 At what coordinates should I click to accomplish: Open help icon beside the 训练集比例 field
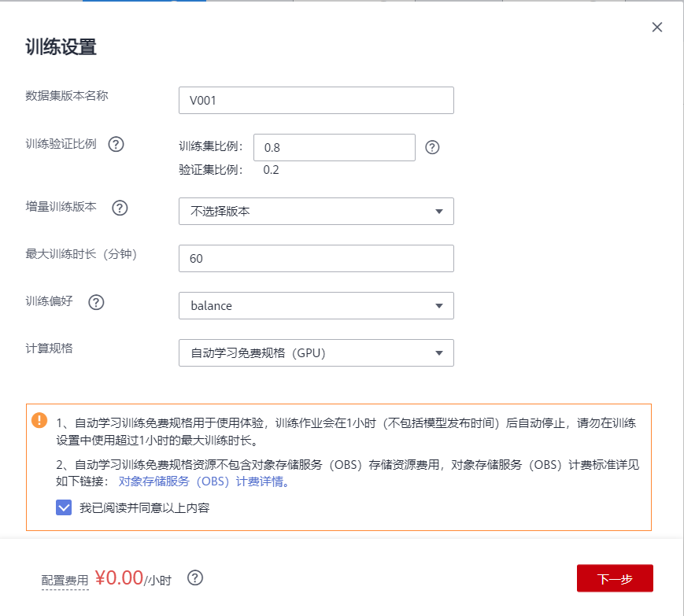[x=432, y=147]
